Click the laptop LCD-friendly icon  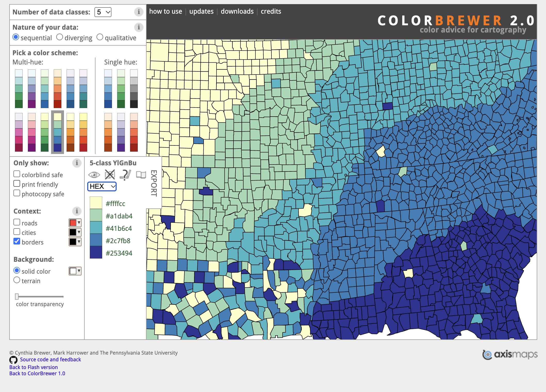coord(141,175)
